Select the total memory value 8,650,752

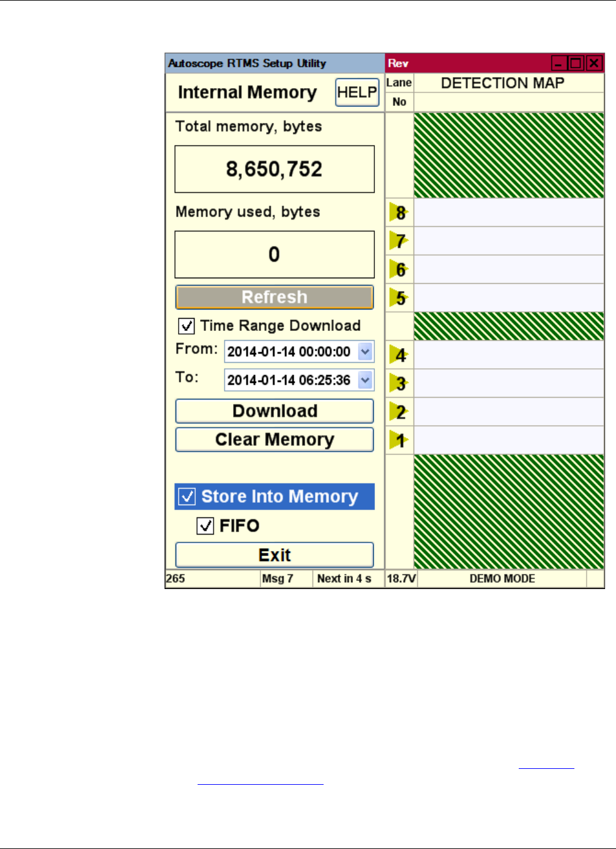pos(275,169)
